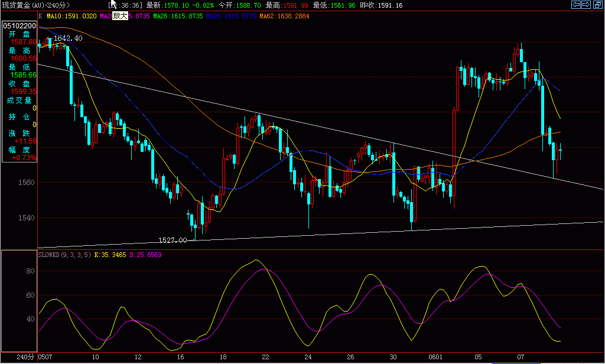Click the 幅度 +0.73% value
Screen dimensions: 605x364
24,158
